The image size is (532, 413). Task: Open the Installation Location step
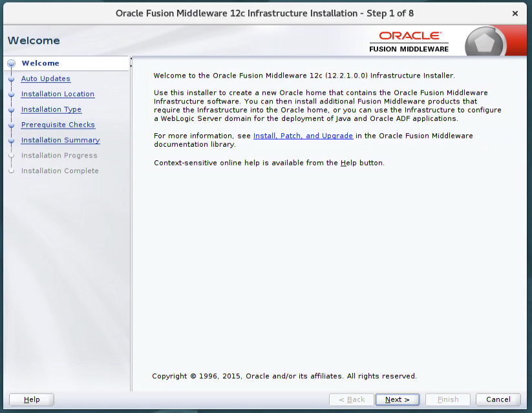point(58,94)
